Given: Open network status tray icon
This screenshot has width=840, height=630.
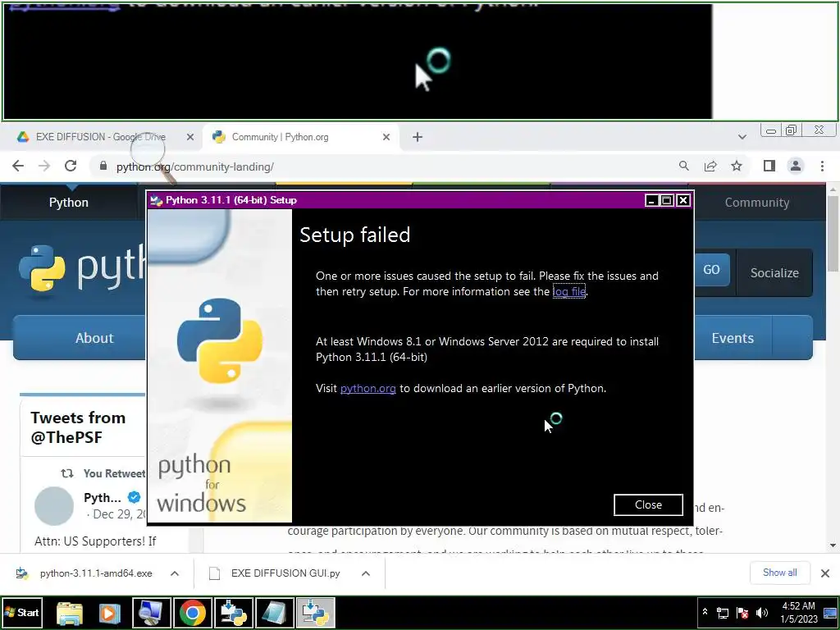Looking at the screenshot, I should click(723, 613).
